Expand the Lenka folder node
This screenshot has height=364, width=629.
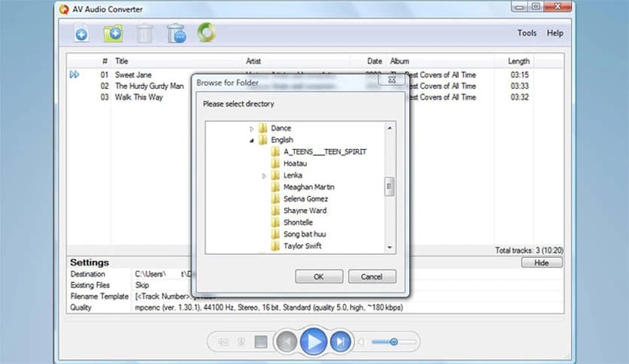point(264,175)
